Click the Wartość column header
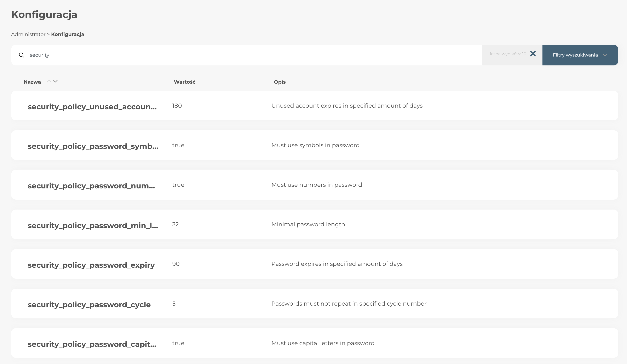627x364 pixels. 184,82
